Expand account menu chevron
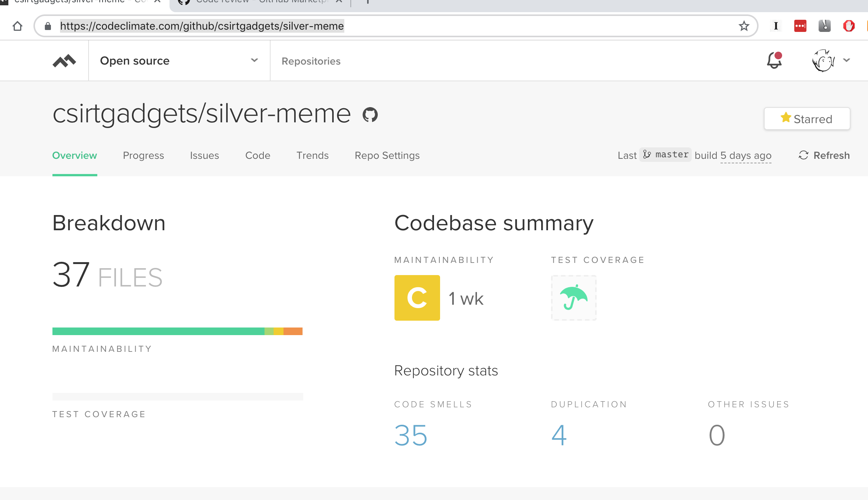This screenshot has width=868, height=500. (846, 60)
